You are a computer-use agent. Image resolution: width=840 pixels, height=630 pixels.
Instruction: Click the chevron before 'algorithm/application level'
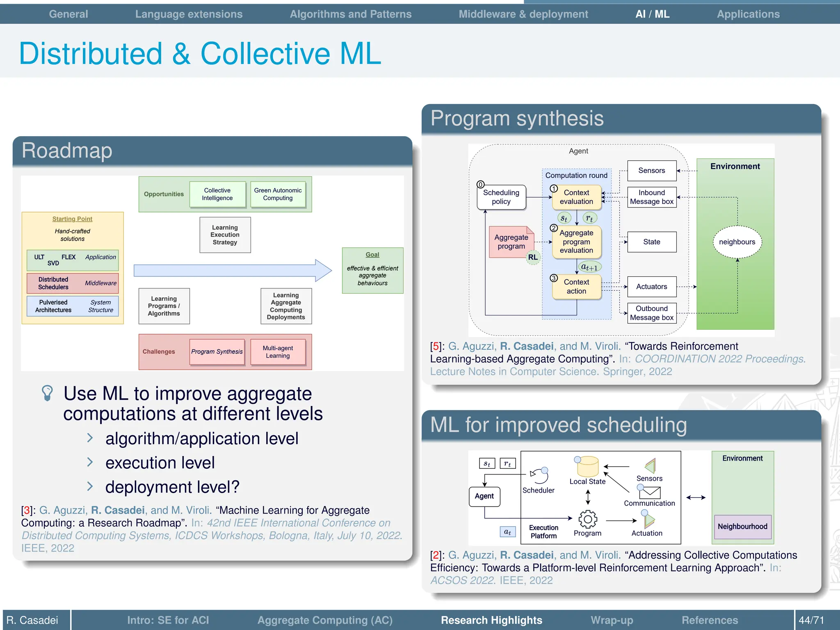pos(90,438)
